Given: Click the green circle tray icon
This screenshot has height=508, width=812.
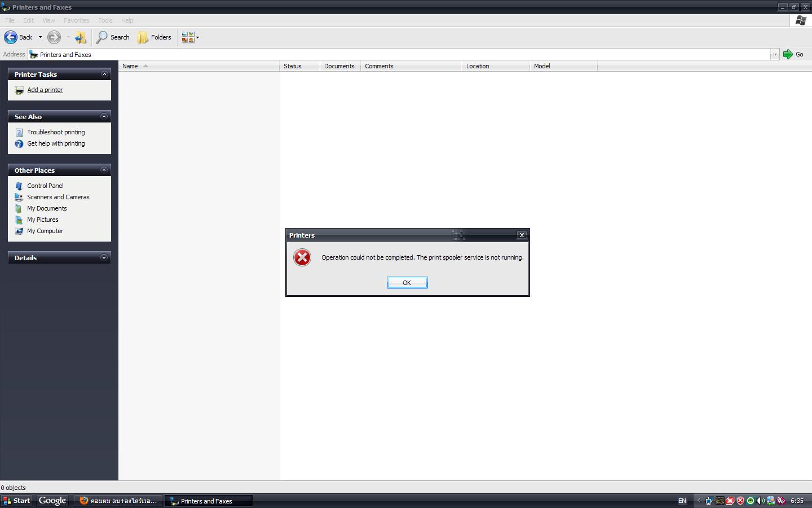Looking at the screenshot, I should click(x=751, y=501).
